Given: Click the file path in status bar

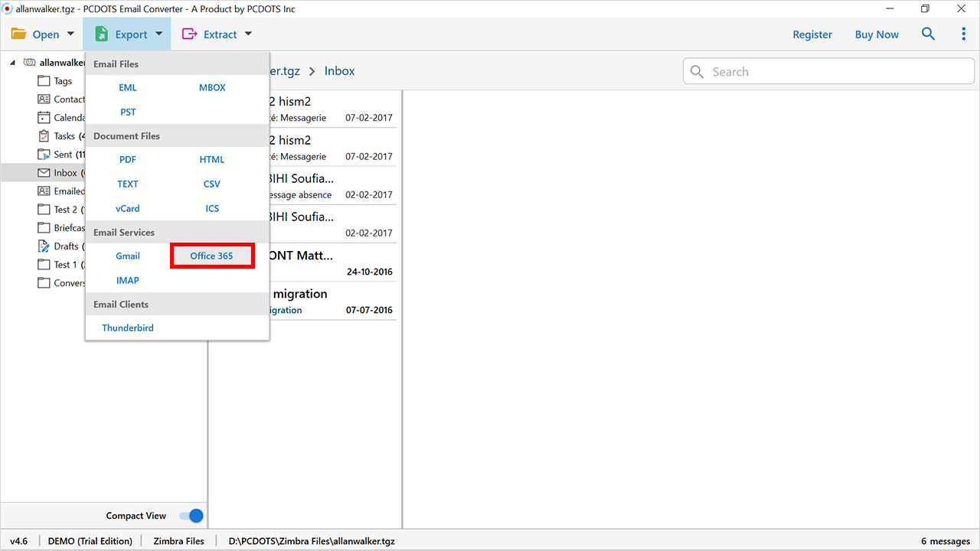Looking at the screenshot, I should (312, 541).
